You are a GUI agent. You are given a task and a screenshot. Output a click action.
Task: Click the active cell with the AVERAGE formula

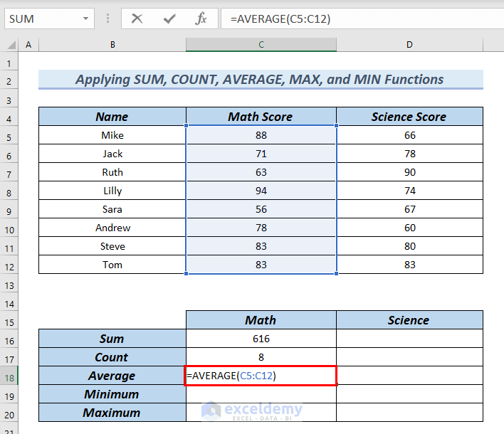click(x=261, y=376)
